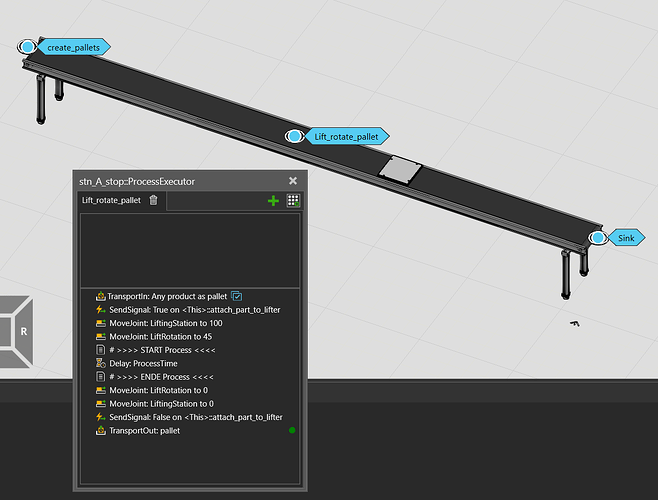This screenshot has height=500, width=658.
Task: Toggle the checkbox icon beside TransportIn statement
Action: point(237,296)
